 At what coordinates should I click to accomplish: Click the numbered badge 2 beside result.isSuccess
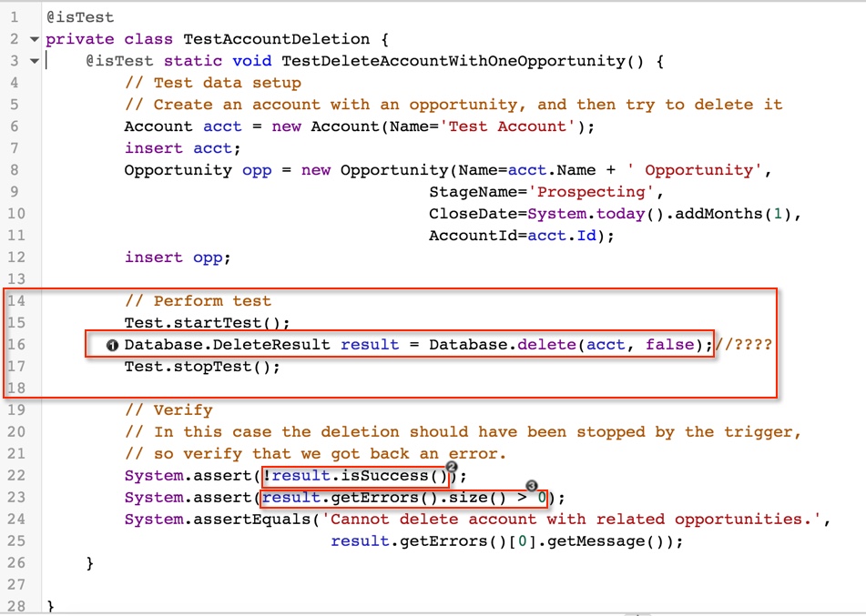click(x=451, y=467)
